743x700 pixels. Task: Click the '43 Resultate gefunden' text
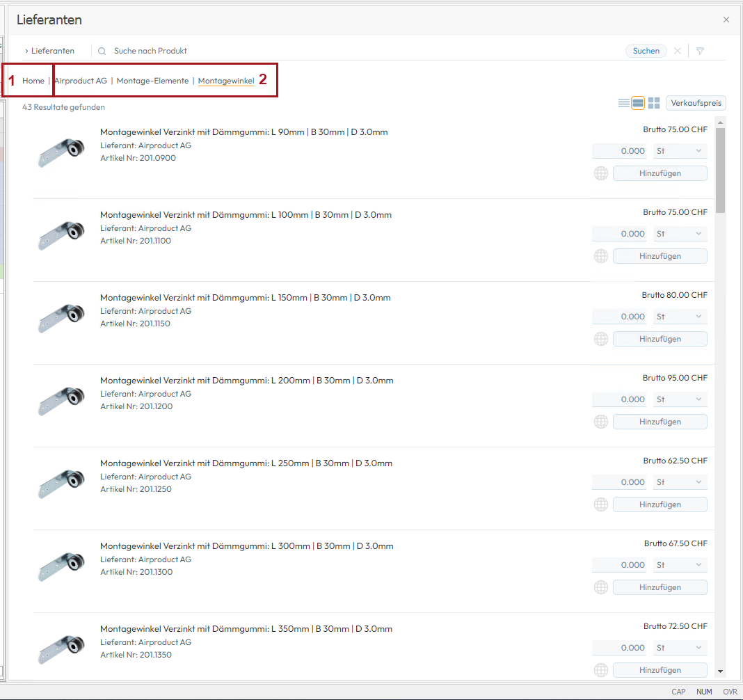pyautogui.click(x=63, y=107)
